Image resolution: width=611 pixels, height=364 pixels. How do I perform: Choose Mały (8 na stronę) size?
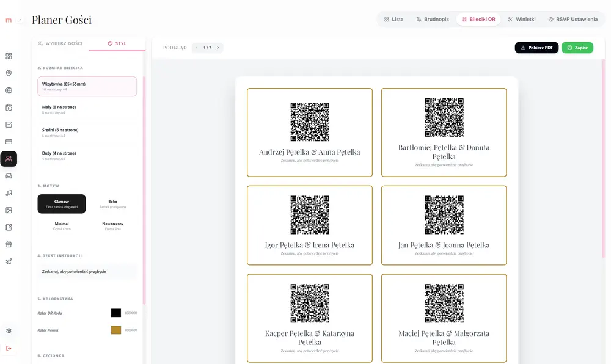87,109
